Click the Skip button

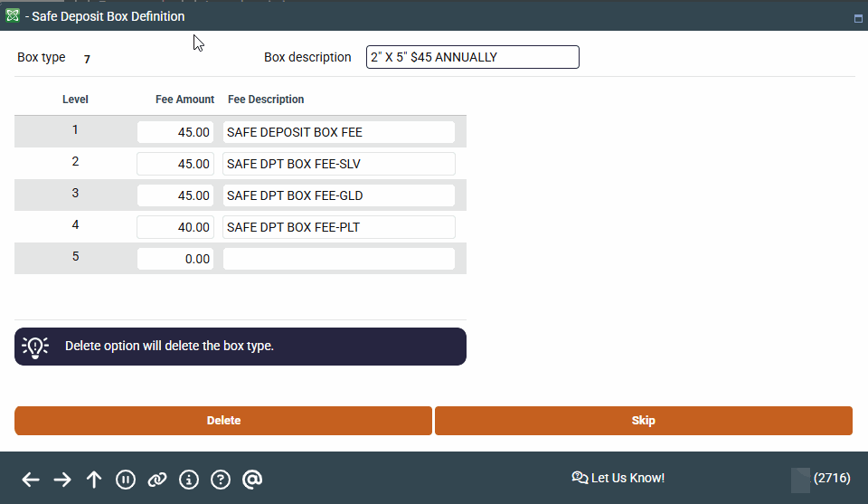(643, 421)
